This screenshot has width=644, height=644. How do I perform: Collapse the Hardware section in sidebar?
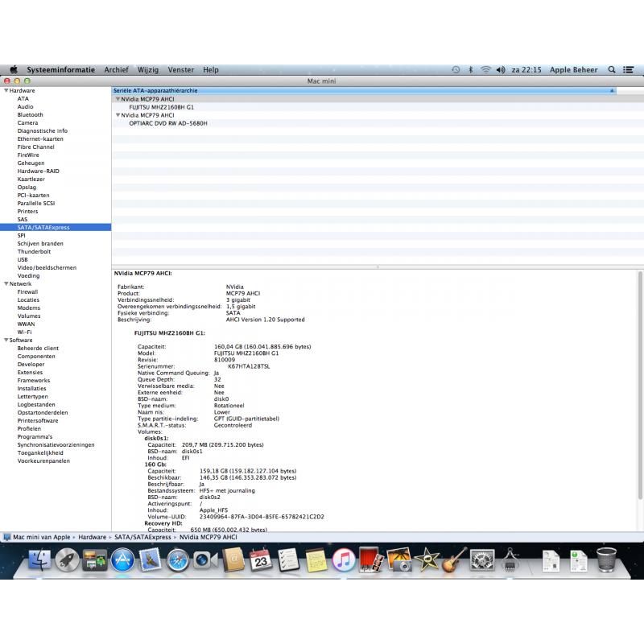[x=6, y=90]
